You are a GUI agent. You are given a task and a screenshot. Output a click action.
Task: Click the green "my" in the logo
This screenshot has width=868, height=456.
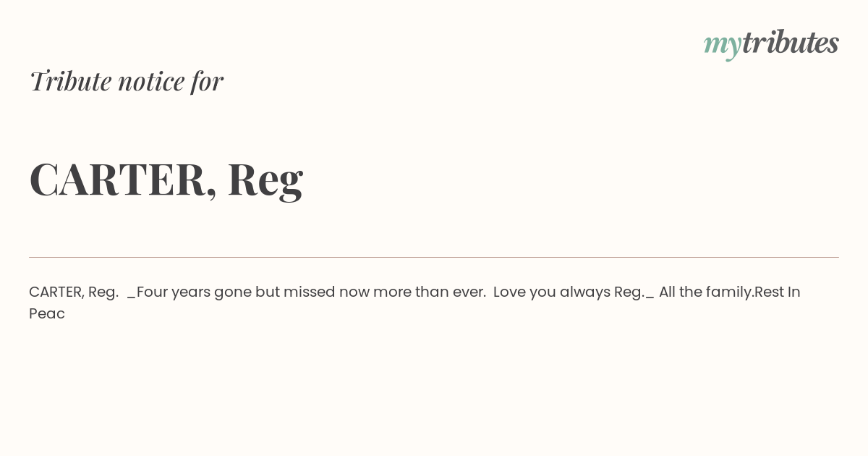(723, 46)
